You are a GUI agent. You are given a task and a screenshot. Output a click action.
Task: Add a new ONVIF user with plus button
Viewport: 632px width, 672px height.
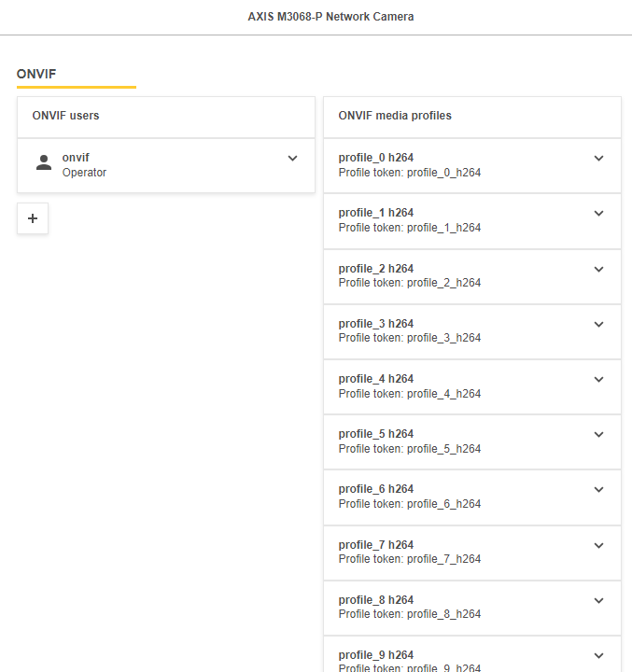click(33, 218)
